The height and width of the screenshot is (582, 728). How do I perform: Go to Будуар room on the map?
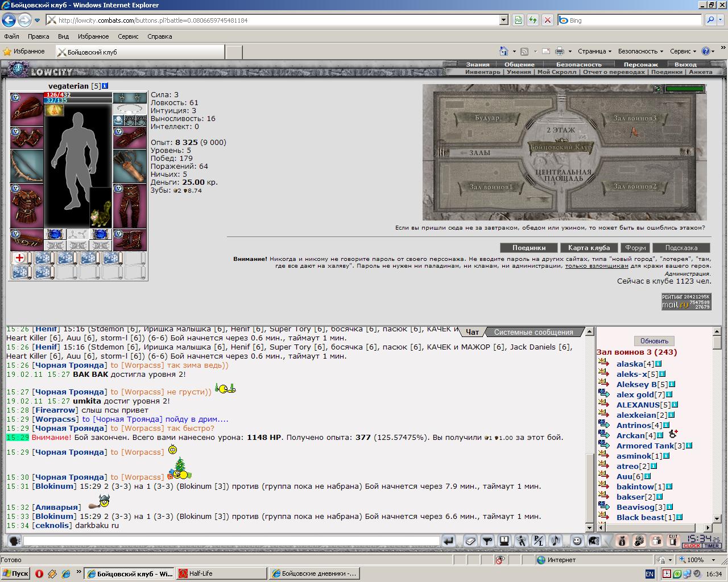486,118
